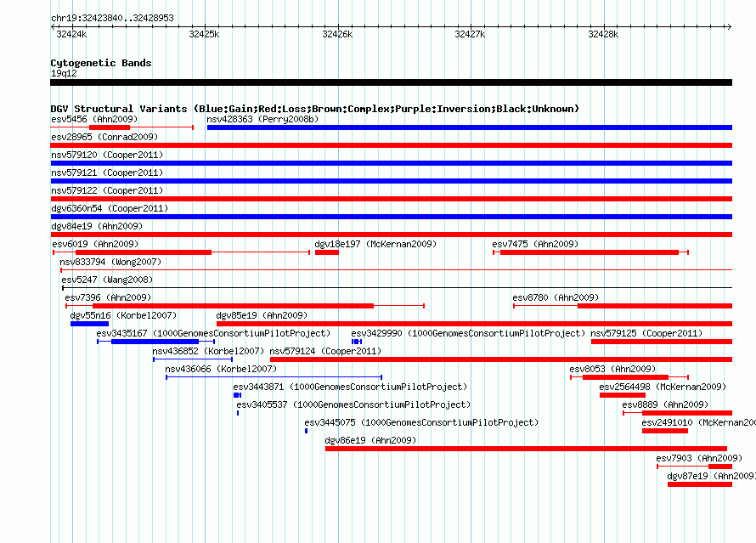This screenshot has width=756, height=543.
Task: Open esv6019 (Ahn2009) variant label
Action: [x=95, y=244]
